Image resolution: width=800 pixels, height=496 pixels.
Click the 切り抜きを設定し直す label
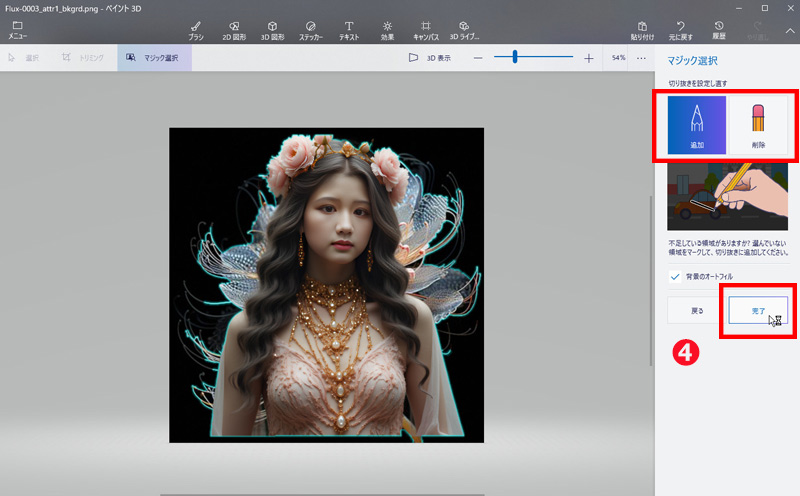click(697, 83)
